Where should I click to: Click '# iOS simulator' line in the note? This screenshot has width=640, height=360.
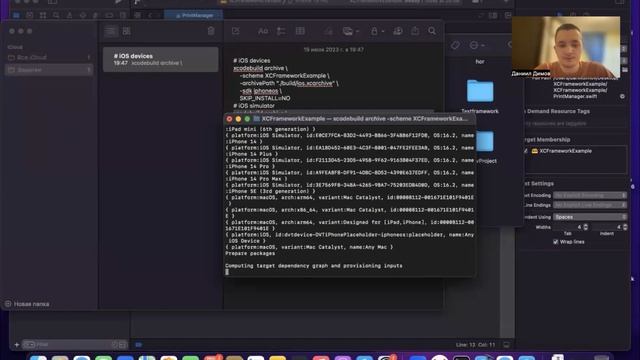253,106
